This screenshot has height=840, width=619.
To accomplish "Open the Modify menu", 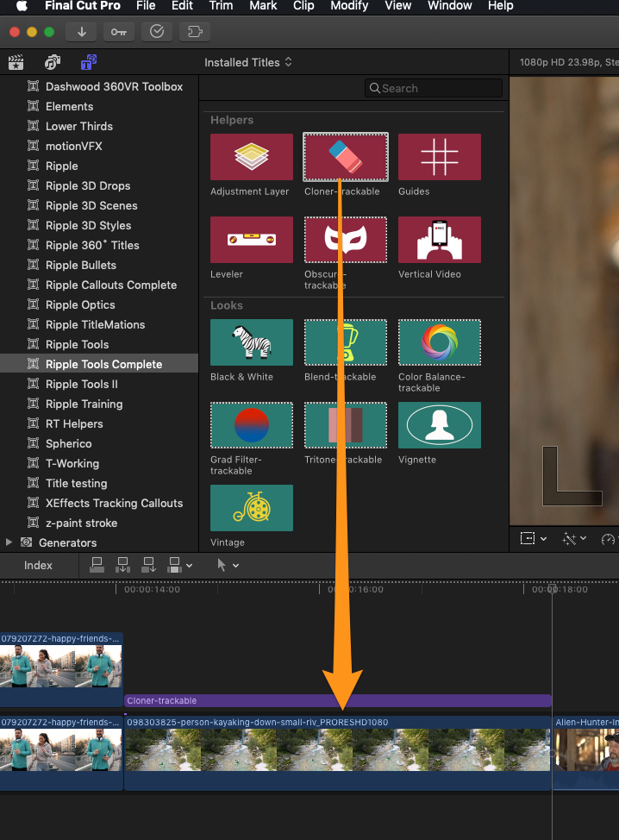I will [349, 6].
